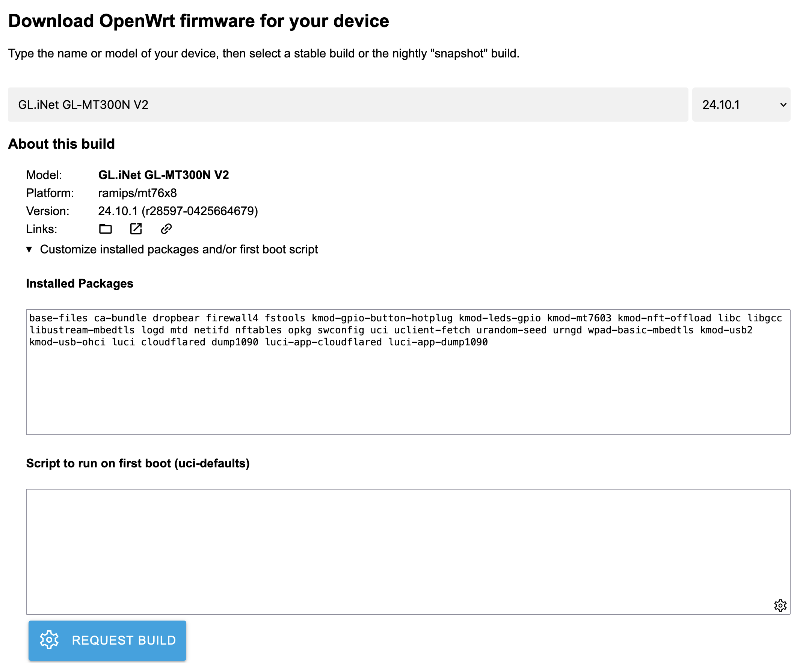Image resolution: width=800 pixels, height=672 pixels.
Task: Click the version selector chevron arrow
Action: pos(783,105)
